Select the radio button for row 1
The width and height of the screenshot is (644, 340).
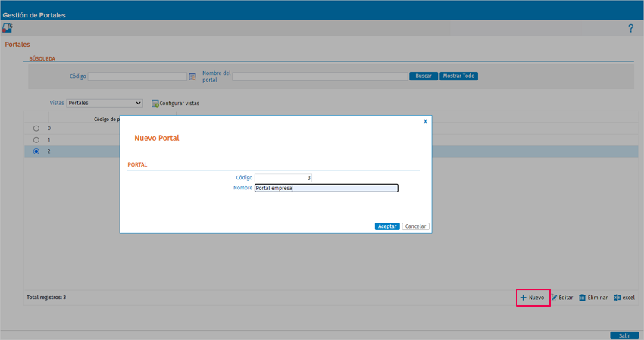coord(36,140)
